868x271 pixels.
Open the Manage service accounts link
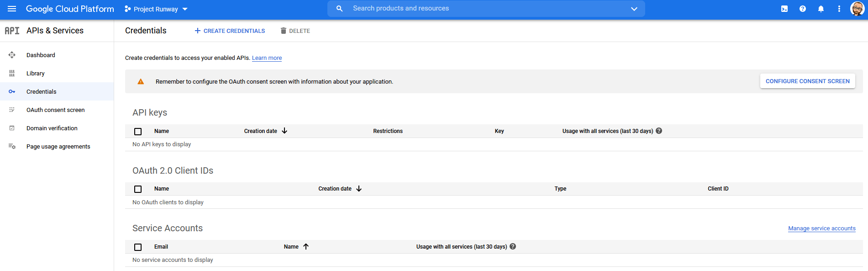tap(821, 228)
